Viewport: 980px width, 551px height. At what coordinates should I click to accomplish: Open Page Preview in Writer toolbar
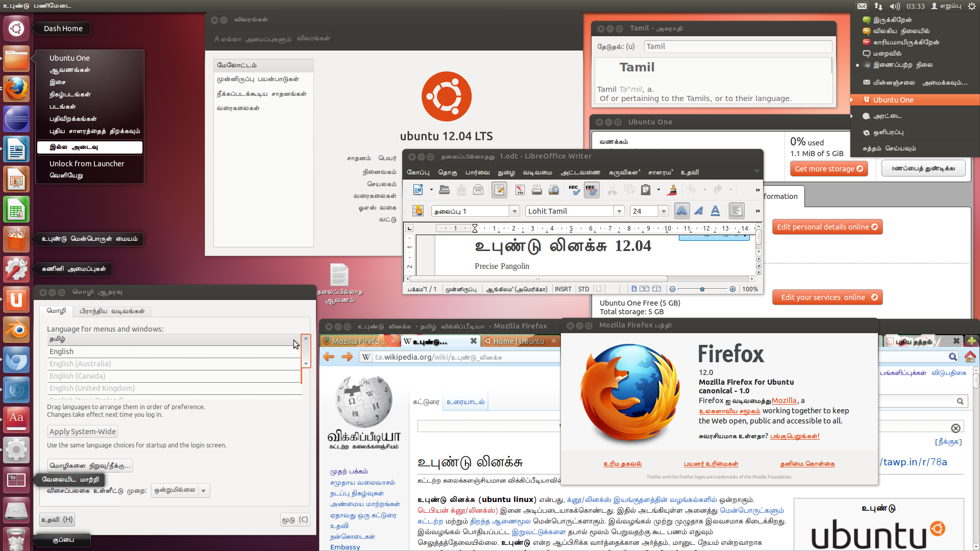coord(554,190)
